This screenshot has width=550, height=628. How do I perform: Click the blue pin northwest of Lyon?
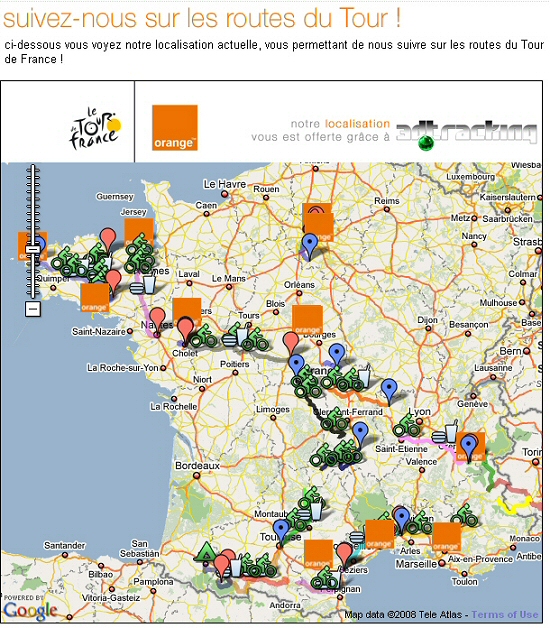pos(389,390)
